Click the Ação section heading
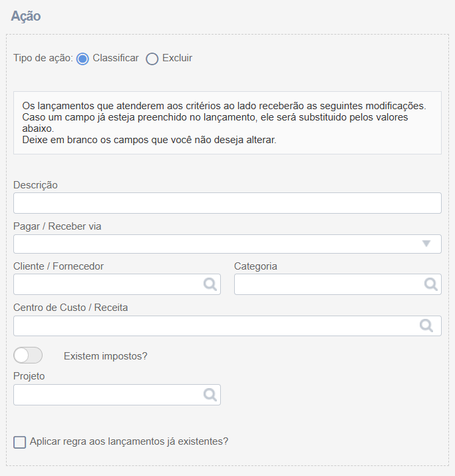455x476 pixels. coord(26,16)
